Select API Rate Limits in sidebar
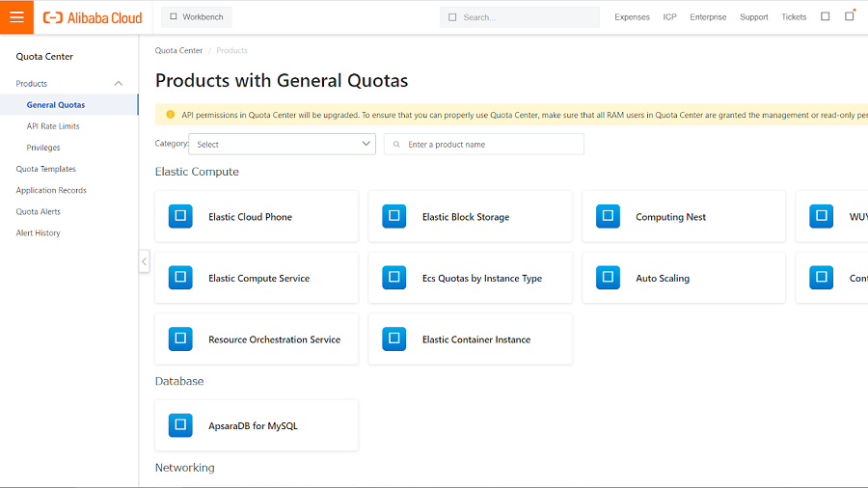This screenshot has width=868, height=488. click(x=53, y=126)
